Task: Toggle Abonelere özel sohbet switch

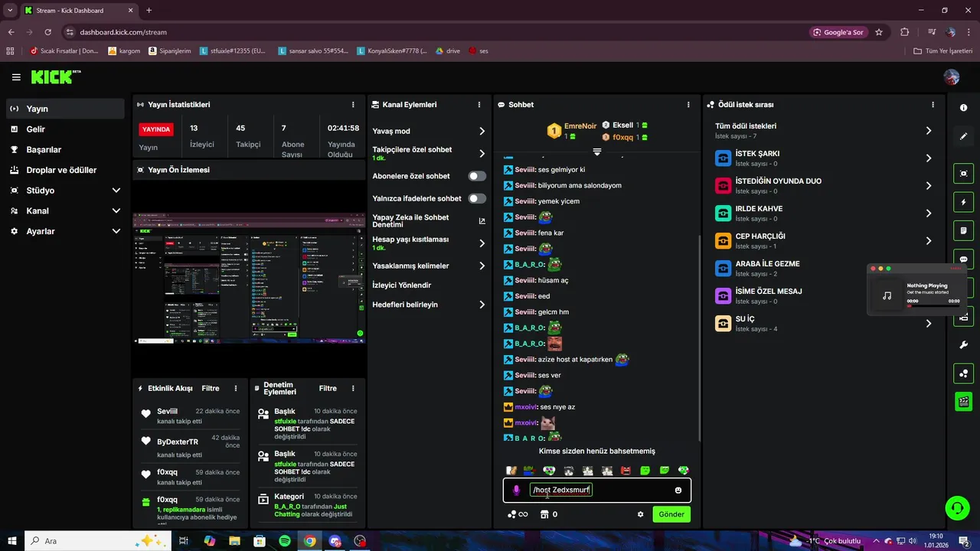Action: coord(477,176)
